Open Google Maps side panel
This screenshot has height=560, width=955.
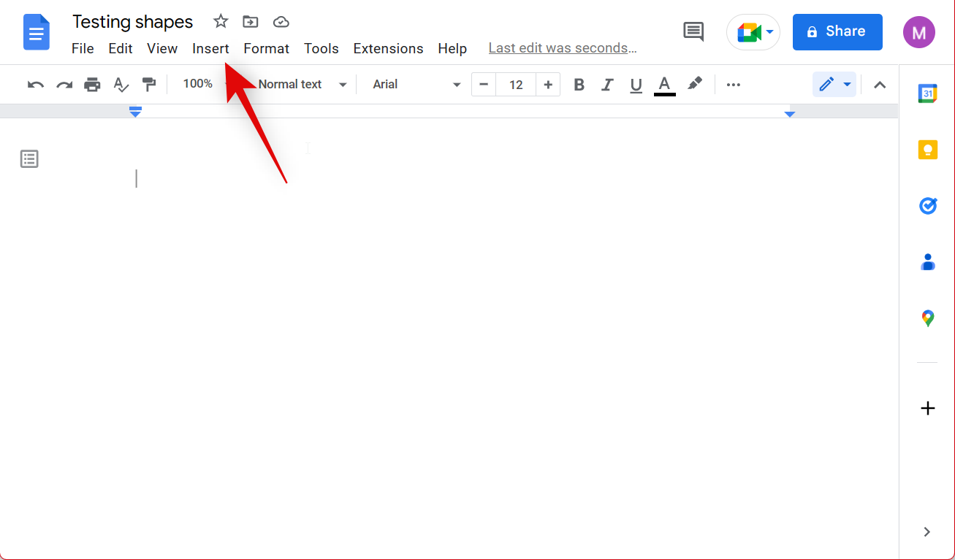tap(927, 318)
